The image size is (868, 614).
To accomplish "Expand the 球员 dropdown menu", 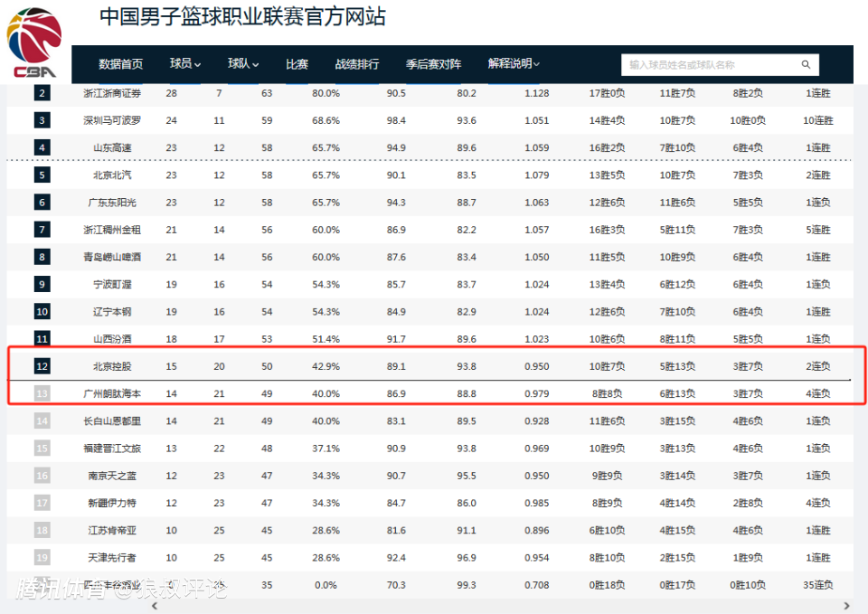I will 184,64.
